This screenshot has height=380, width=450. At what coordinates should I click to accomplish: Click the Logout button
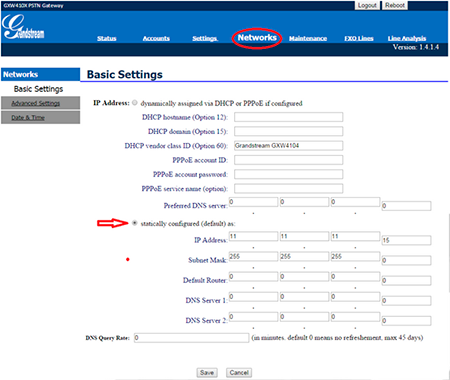click(x=367, y=5)
